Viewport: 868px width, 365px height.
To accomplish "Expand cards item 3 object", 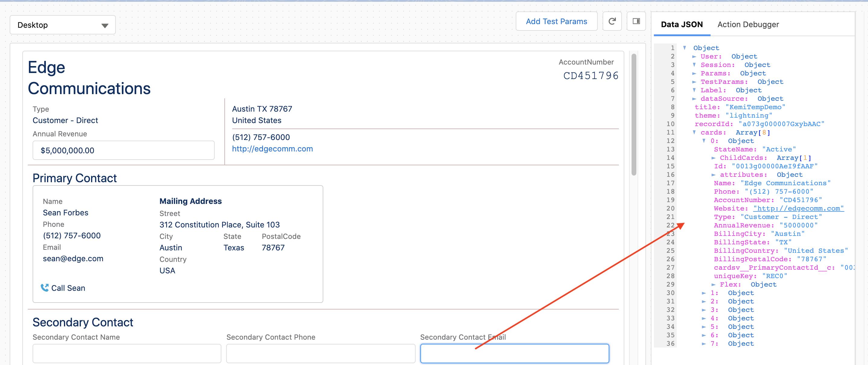I will click(704, 310).
